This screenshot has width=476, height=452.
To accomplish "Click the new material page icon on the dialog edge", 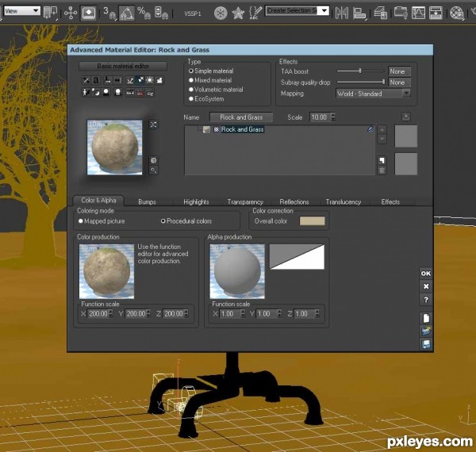I will (426, 318).
